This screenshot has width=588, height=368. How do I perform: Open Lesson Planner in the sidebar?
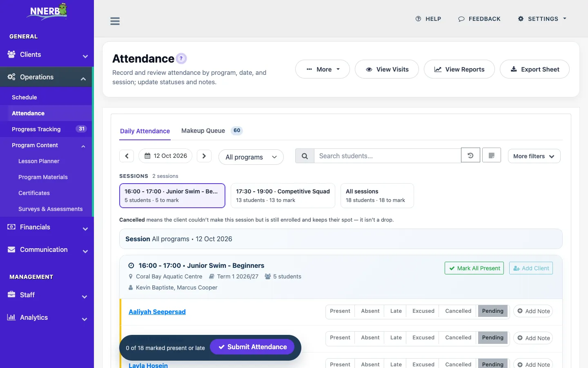point(46,161)
